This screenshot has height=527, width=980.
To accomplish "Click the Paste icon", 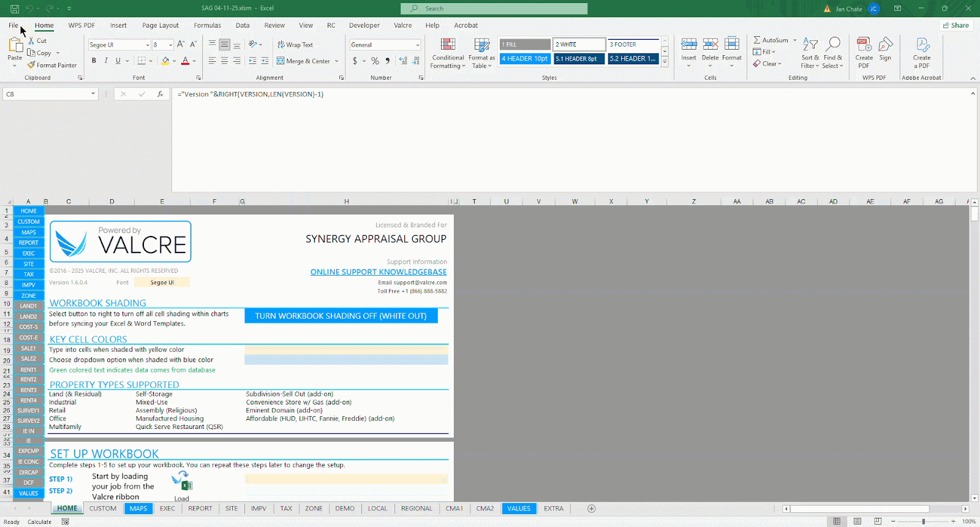I will tap(15, 45).
